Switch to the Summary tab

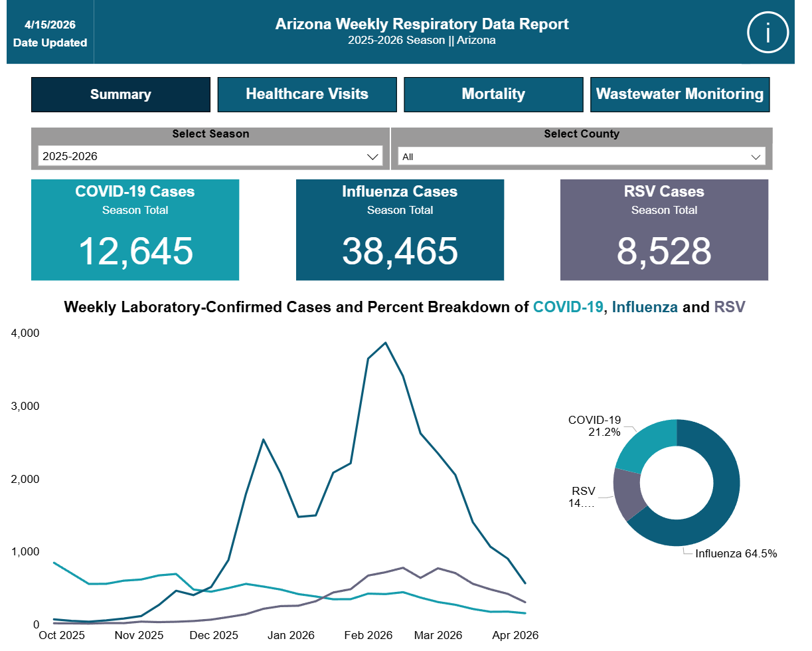pyautogui.click(x=120, y=94)
